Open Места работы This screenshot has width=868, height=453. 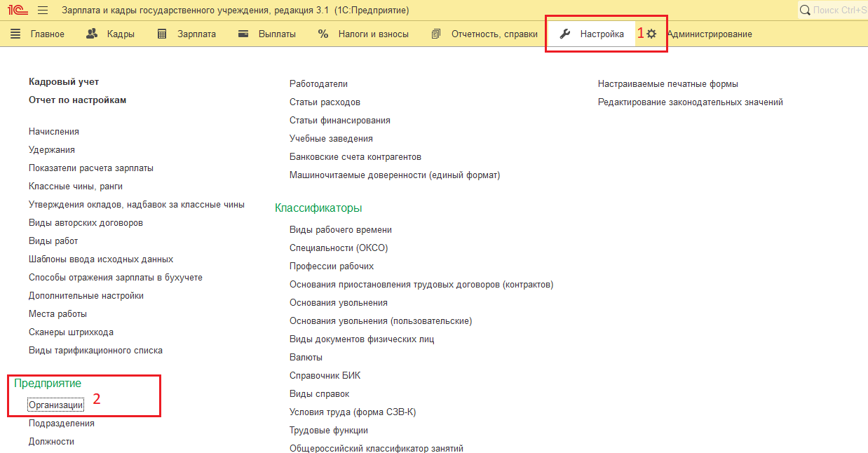[x=57, y=314]
